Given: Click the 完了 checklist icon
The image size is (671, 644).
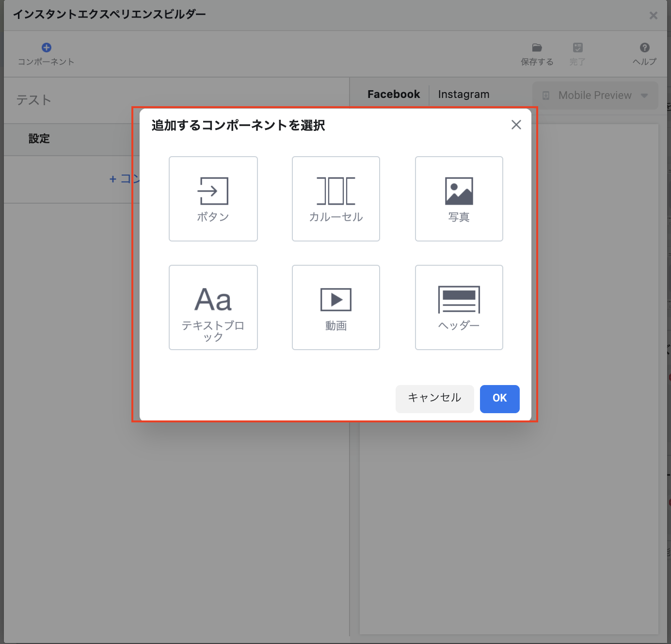Looking at the screenshot, I should coord(577,48).
